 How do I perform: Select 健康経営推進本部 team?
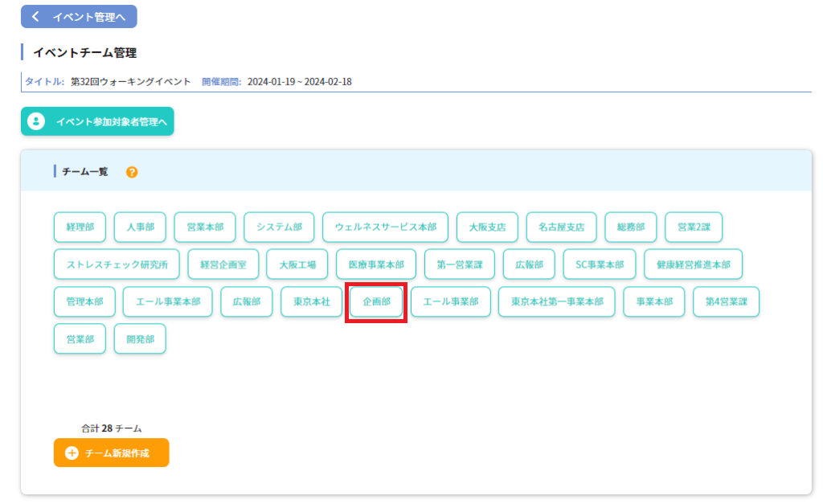click(693, 264)
